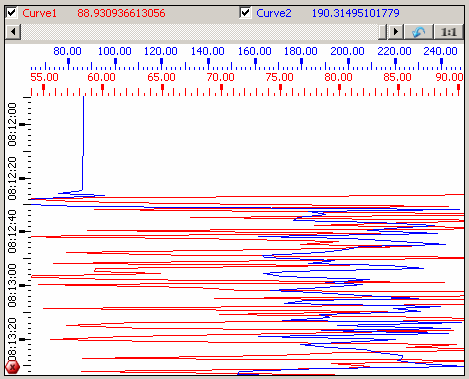
Task: Reset zoom with the 1:1 button
Action: 449,32
